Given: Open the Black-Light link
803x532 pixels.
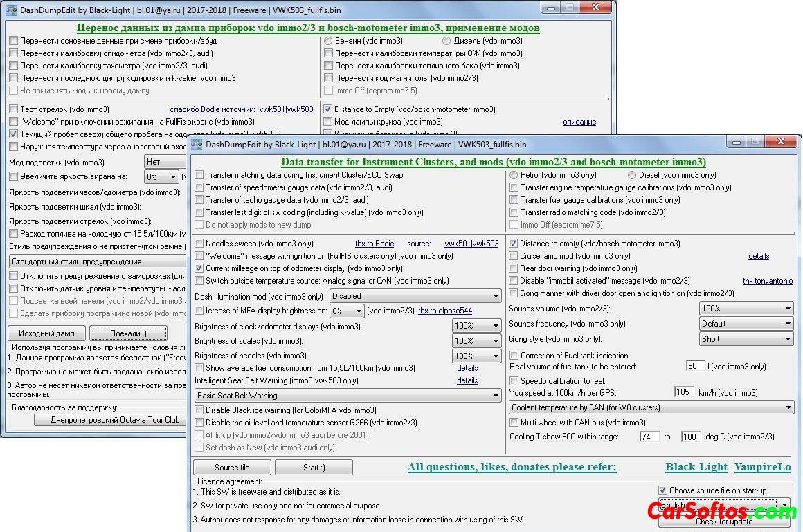Looking at the screenshot, I should point(696,467).
